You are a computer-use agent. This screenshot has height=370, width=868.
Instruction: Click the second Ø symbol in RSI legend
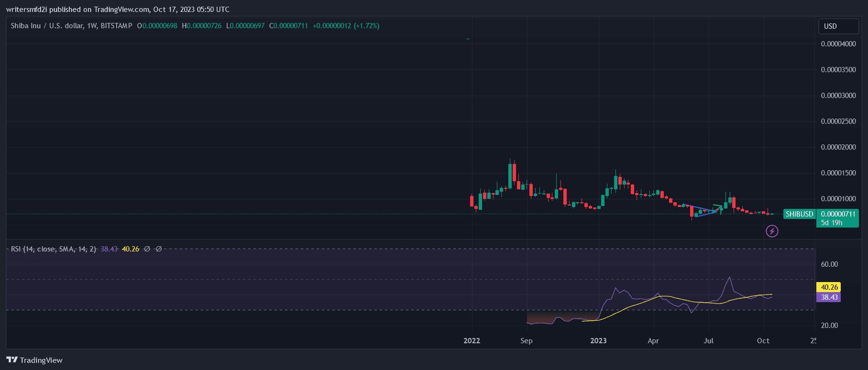(x=159, y=249)
